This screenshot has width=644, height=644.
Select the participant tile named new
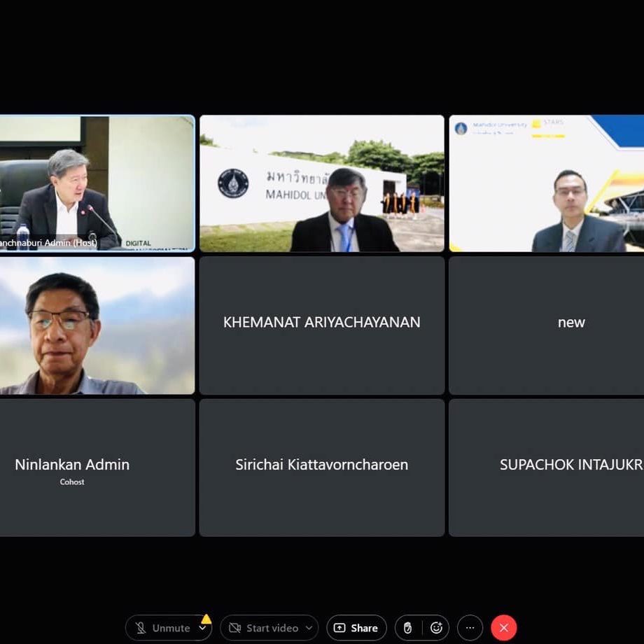(x=546, y=325)
